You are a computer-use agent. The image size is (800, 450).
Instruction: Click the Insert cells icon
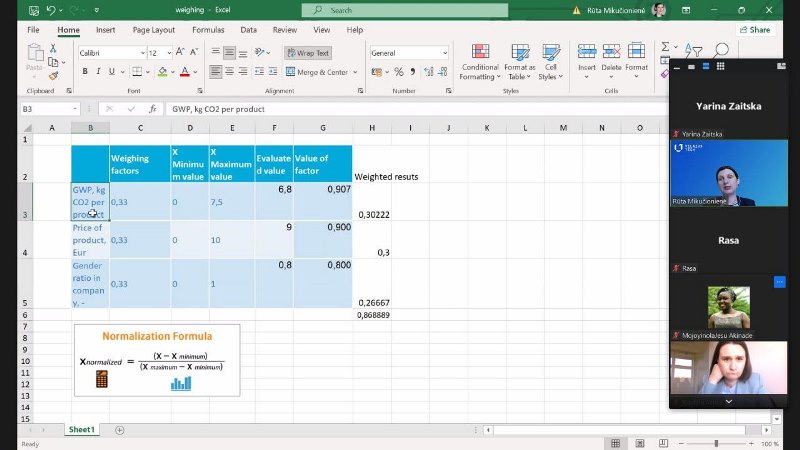(587, 51)
